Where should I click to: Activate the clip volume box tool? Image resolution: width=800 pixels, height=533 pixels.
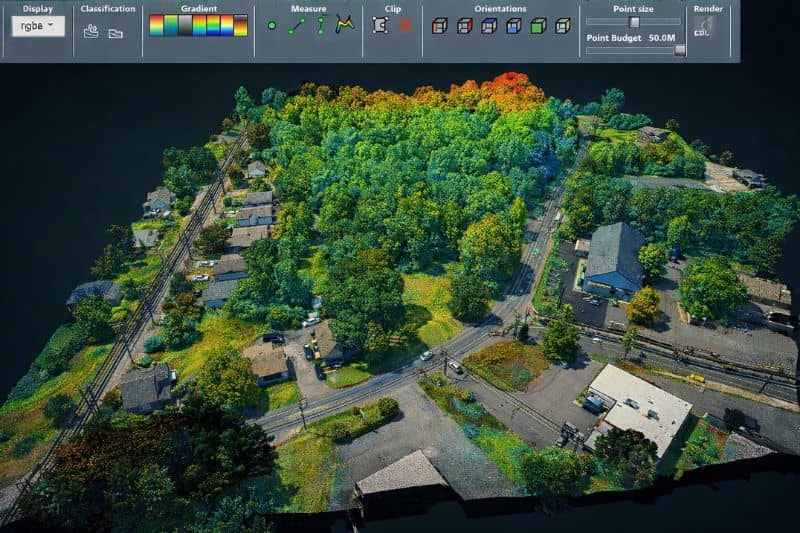381,25
